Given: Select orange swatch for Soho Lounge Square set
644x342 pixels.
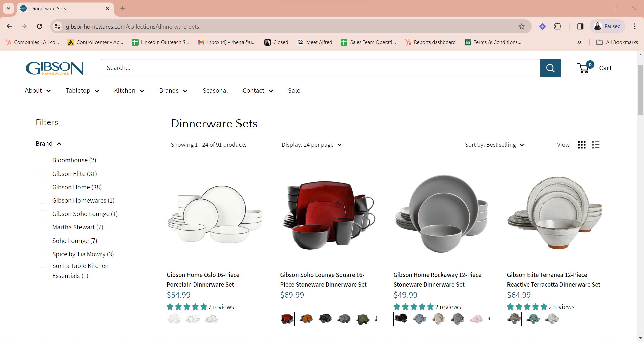Looking at the screenshot, I should click(x=306, y=319).
